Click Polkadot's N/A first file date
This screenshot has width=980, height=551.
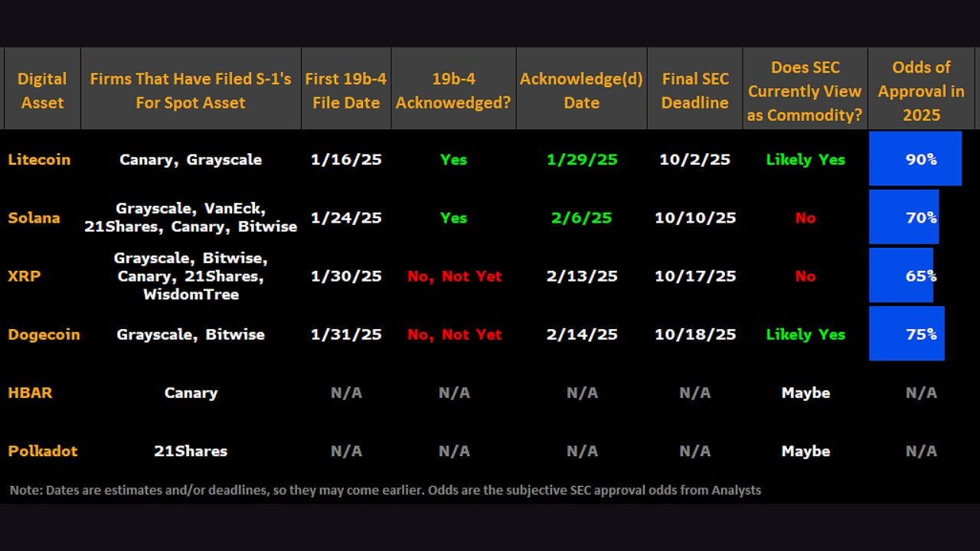tap(346, 451)
